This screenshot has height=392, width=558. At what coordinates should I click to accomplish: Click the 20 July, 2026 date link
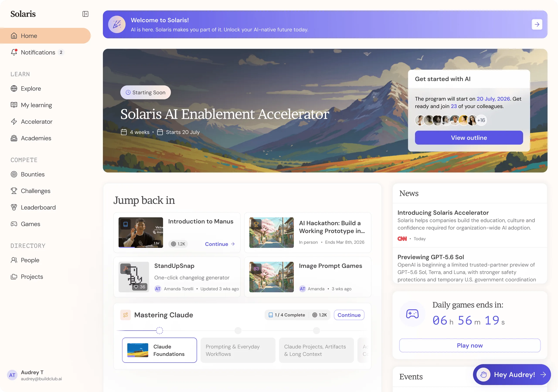pyautogui.click(x=493, y=99)
